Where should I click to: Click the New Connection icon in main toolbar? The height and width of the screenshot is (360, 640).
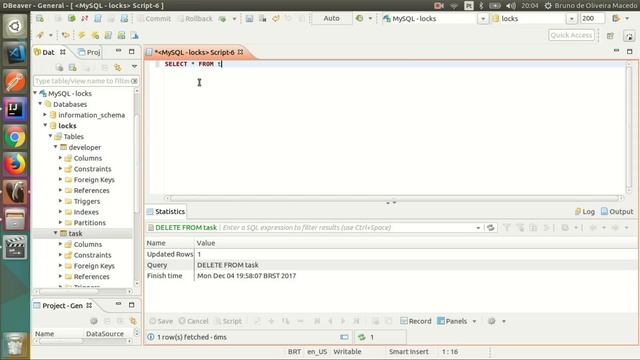tap(40, 18)
